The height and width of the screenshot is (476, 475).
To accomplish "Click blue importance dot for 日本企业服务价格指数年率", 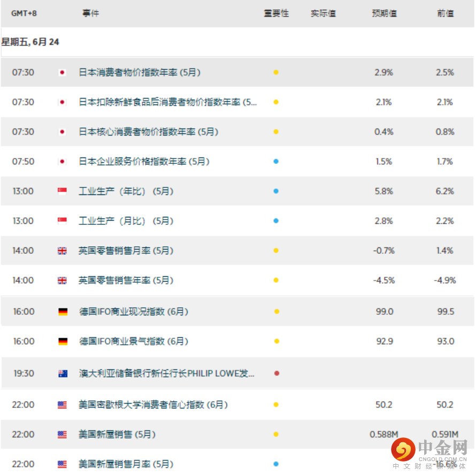I will point(276,162).
